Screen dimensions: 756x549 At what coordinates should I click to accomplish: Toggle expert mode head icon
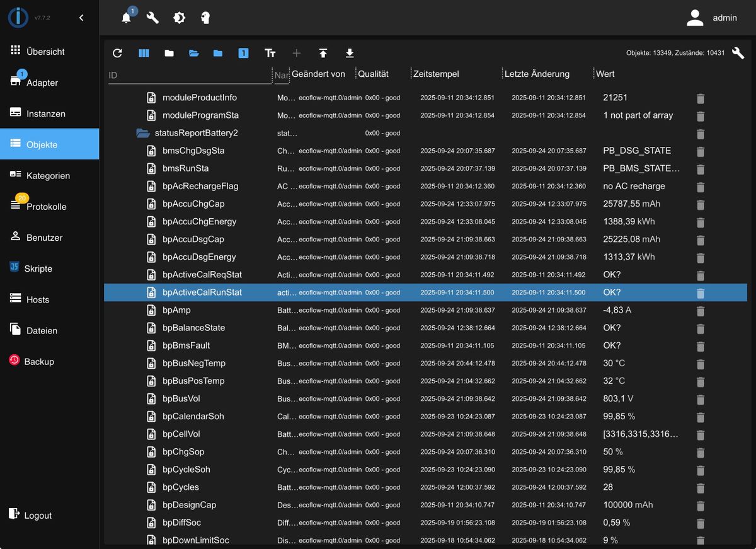pos(205,18)
